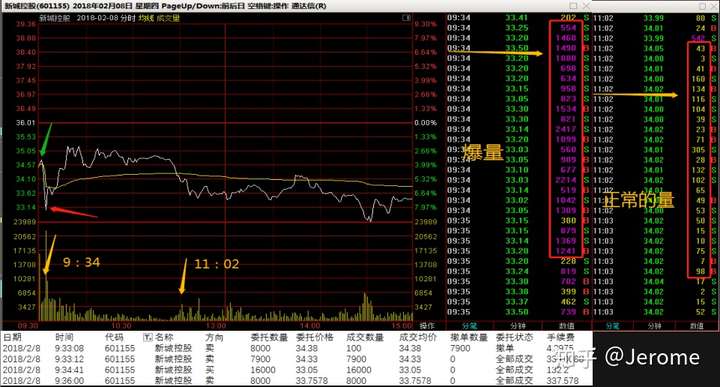This screenshot has width=720, height=387.
Task: Click the 成交均价 column header
Action: [x=418, y=337]
